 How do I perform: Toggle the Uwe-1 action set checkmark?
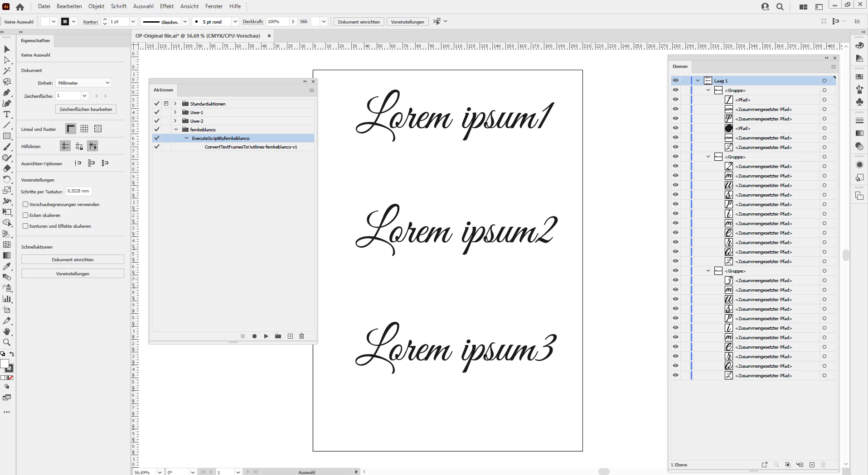tap(157, 112)
